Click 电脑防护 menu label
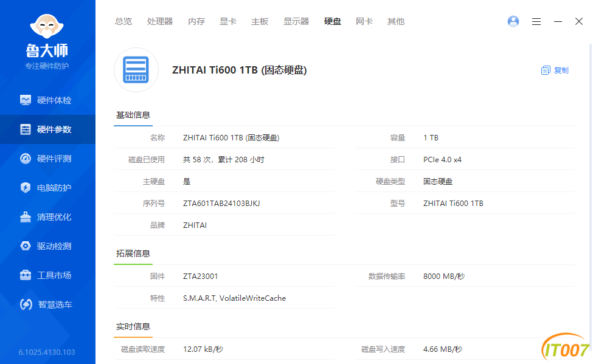The height and width of the screenshot is (364, 593). 54,188
